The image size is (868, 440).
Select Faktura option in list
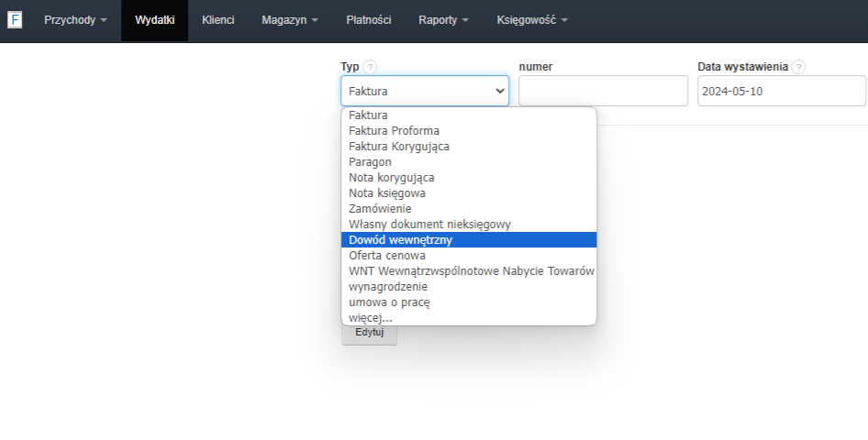tap(469, 115)
